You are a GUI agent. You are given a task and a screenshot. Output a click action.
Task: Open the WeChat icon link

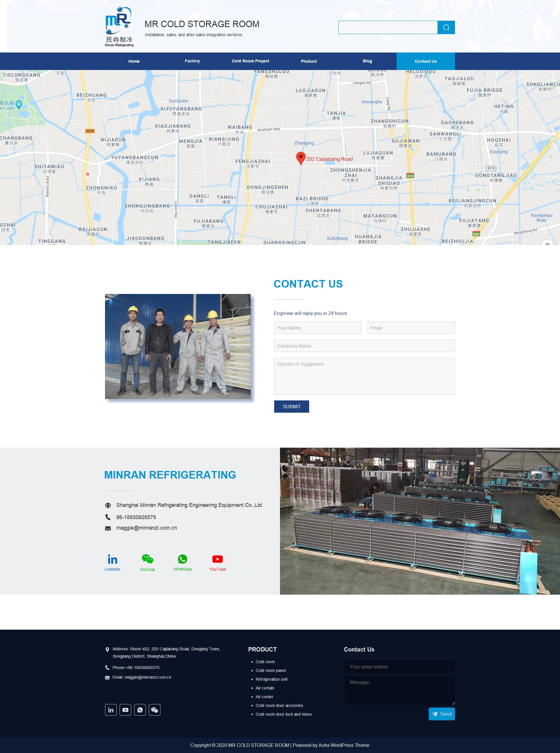tap(148, 559)
